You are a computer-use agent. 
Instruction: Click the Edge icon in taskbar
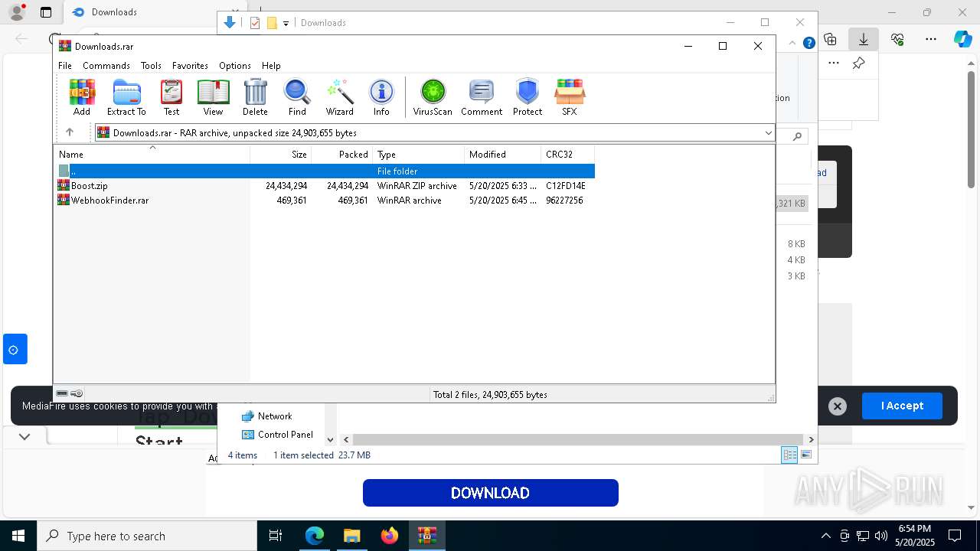point(315,536)
